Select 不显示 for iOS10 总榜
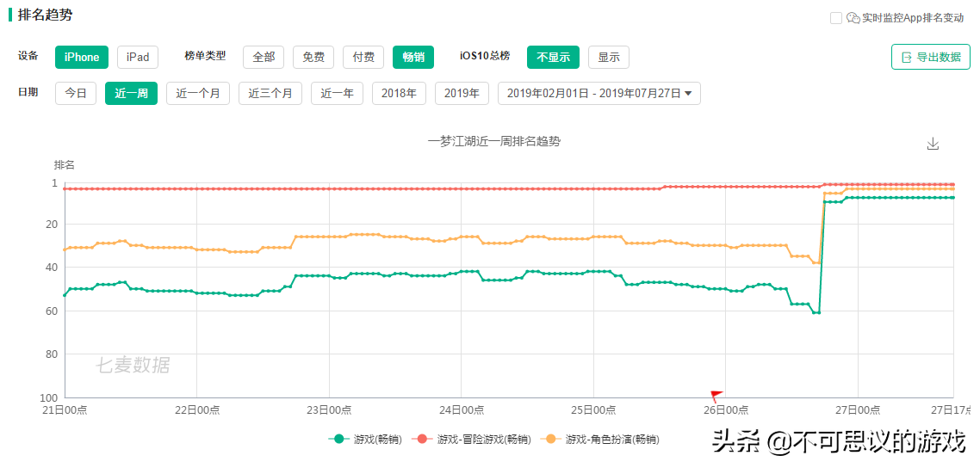Screen dimensions: 980x468 click(x=553, y=58)
